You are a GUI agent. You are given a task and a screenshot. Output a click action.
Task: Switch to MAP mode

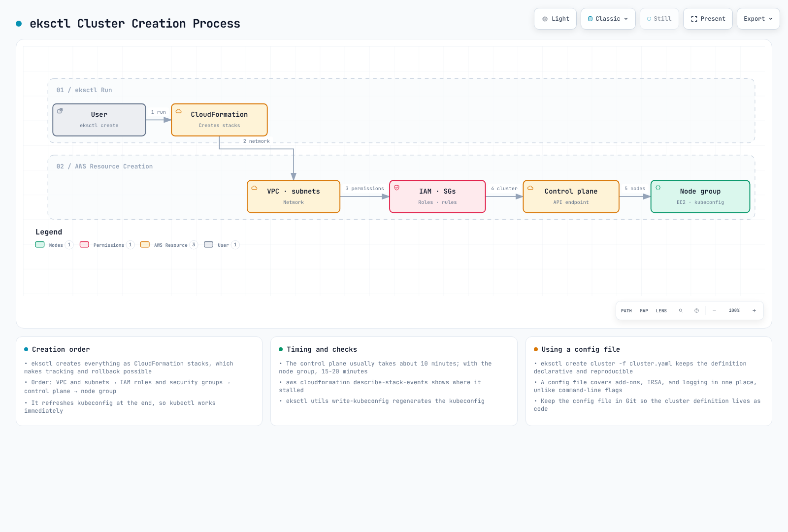(644, 311)
